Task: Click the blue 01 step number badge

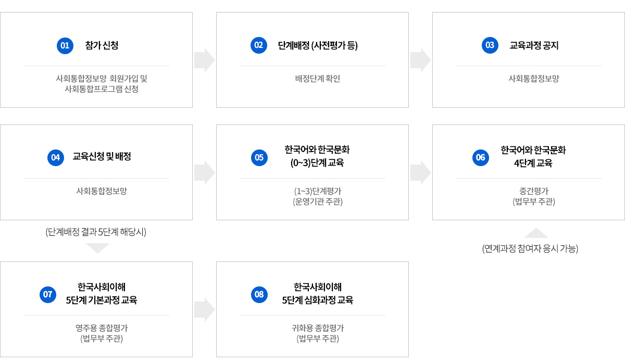Action: tap(65, 46)
